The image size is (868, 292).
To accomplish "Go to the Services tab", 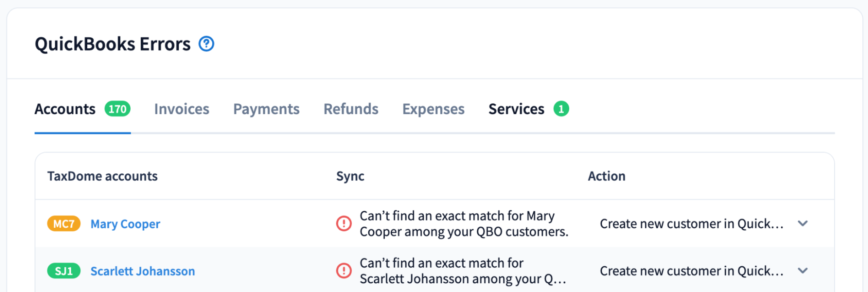I will [x=516, y=109].
